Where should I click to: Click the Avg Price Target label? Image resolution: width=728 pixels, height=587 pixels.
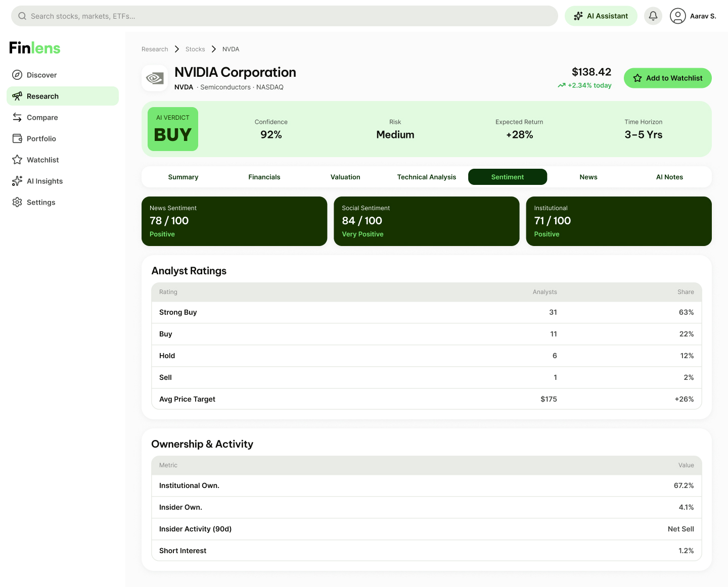187,399
